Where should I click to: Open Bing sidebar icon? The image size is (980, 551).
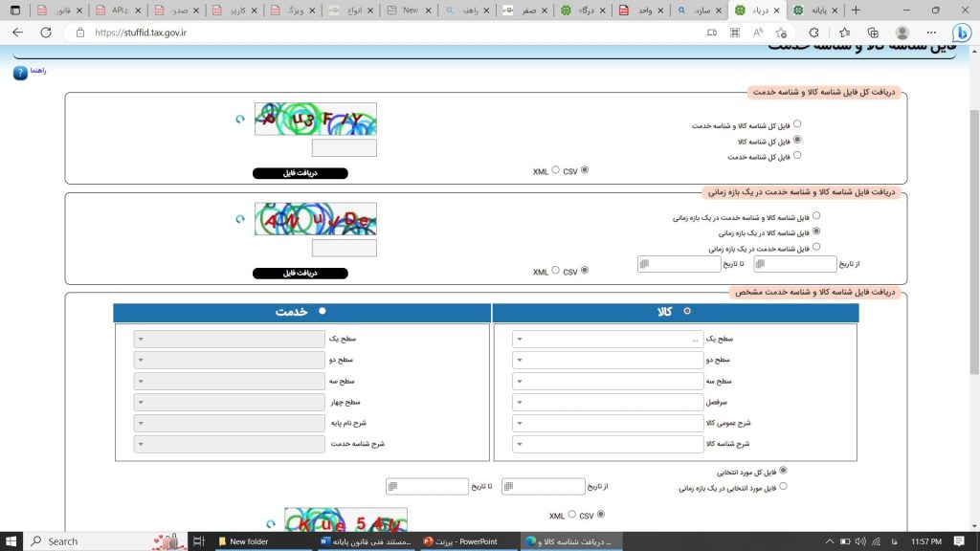(x=961, y=33)
